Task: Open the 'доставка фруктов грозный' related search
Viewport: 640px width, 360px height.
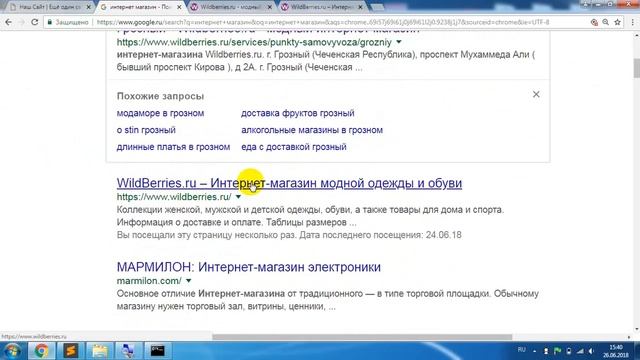Action: 298,113
